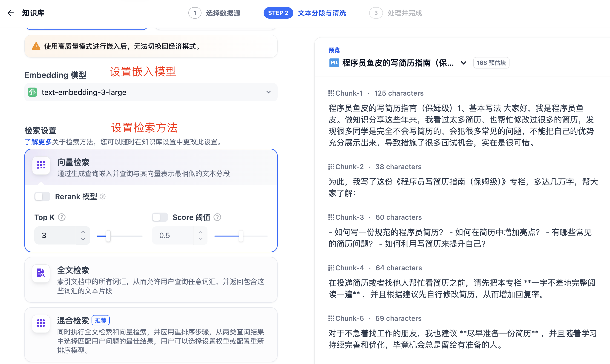Toggle the Score 阈值 switch on
The height and width of the screenshot is (364, 610).
pos(160,217)
